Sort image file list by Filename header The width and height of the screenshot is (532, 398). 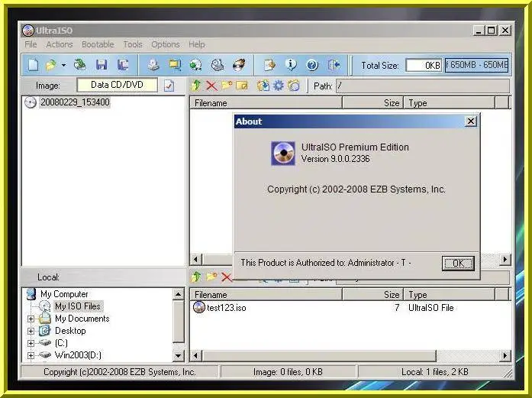click(x=266, y=103)
